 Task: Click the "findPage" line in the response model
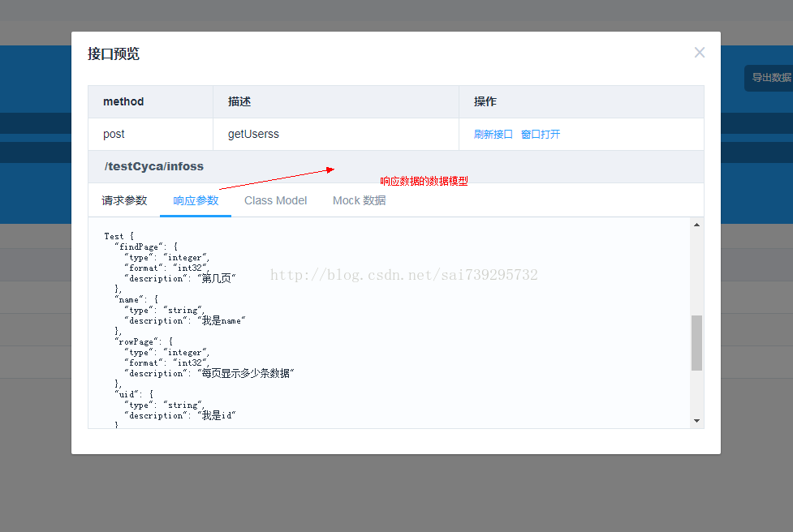pos(146,247)
